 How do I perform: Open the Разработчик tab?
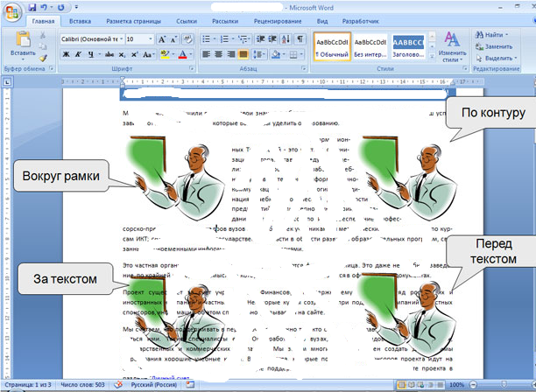[x=360, y=21]
